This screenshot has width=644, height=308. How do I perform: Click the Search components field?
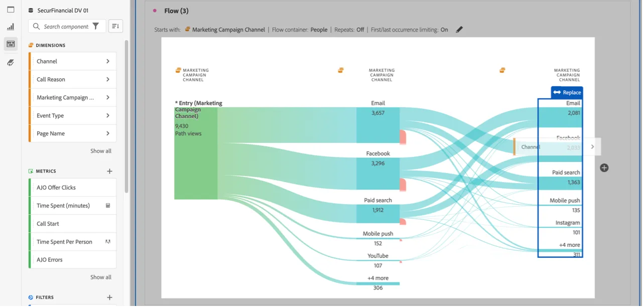pos(66,27)
